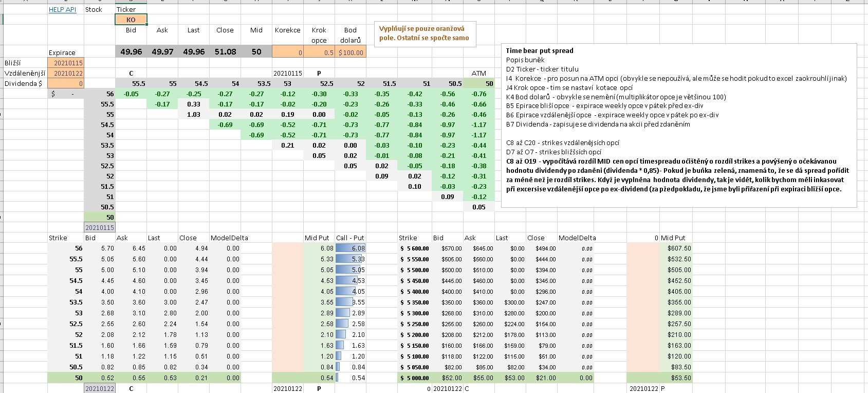Viewport: 868px width, 393px height.
Task: Click the Bod dolarů $100.00 cell
Action: coord(350,52)
